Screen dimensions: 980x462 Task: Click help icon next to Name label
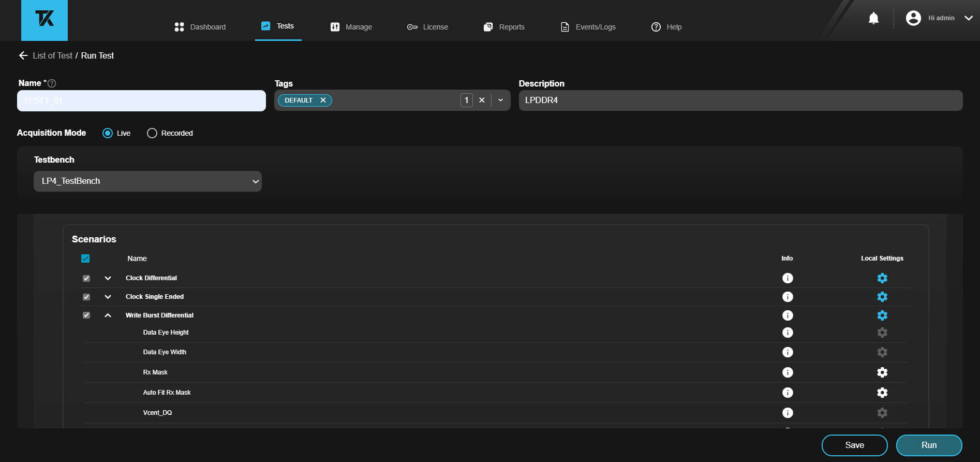[52, 83]
